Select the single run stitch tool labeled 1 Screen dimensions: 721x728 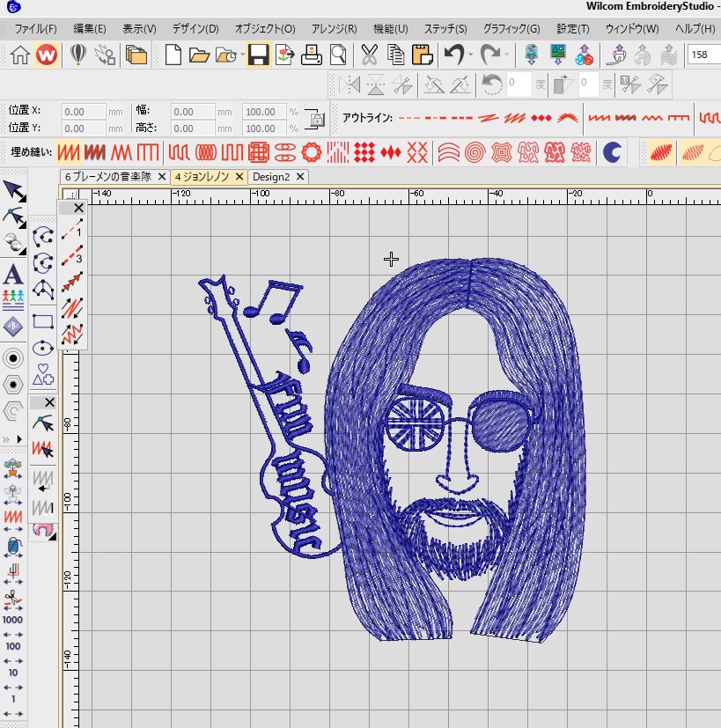pos(72,228)
